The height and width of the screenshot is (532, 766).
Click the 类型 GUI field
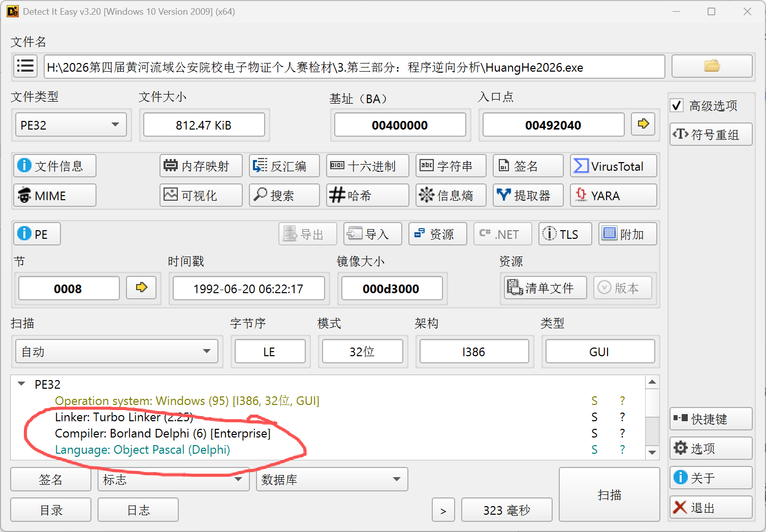pyautogui.click(x=600, y=352)
